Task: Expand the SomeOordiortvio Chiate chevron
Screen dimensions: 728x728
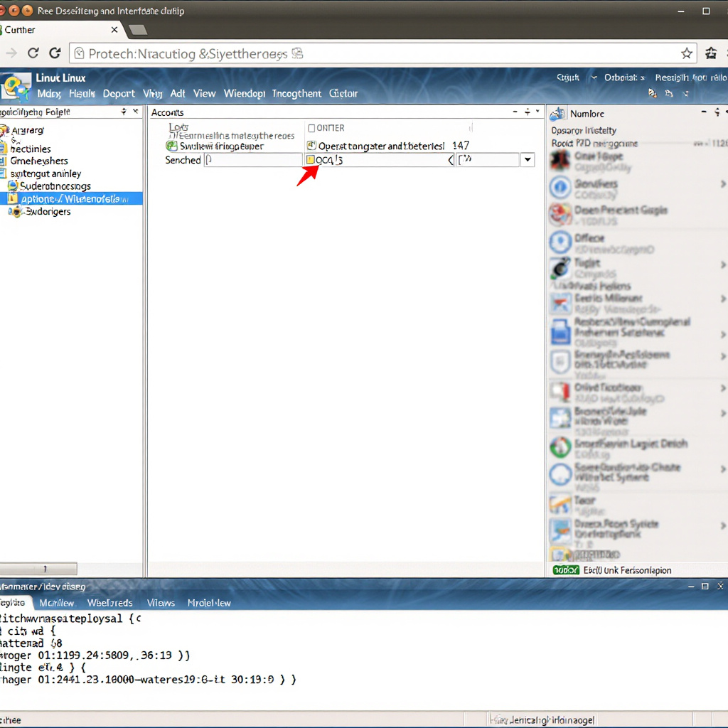Action: click(x=722, y=469)
